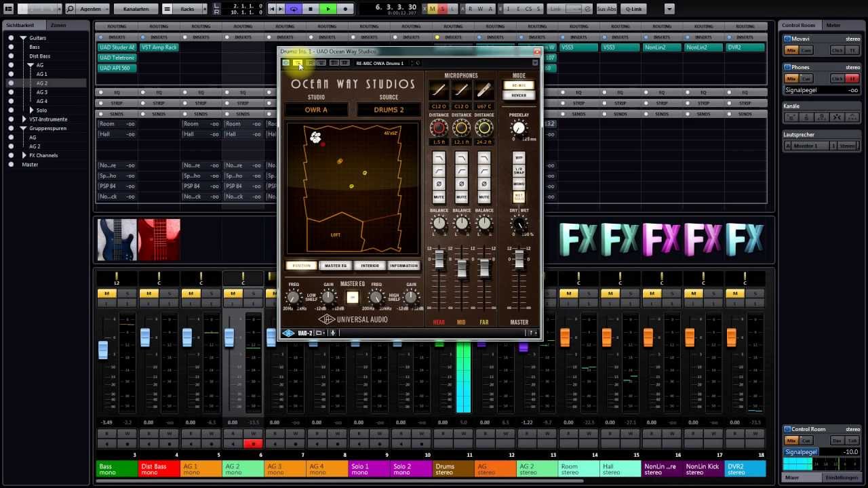The height and width of the screenshot is (488, 868).
Task: Invert phase on the Near mic channel
Action: click(x=439, y=184)
